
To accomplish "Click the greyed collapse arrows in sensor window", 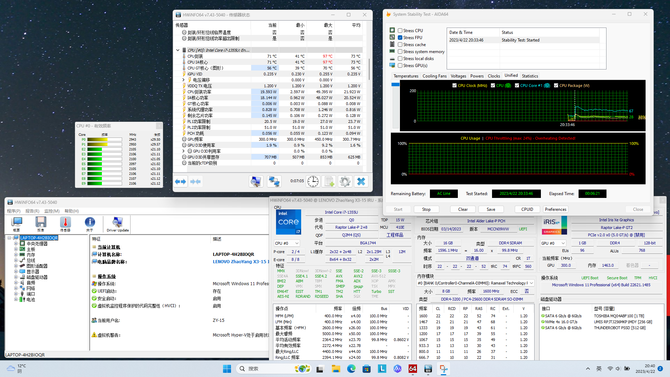I will coord(195,182).
